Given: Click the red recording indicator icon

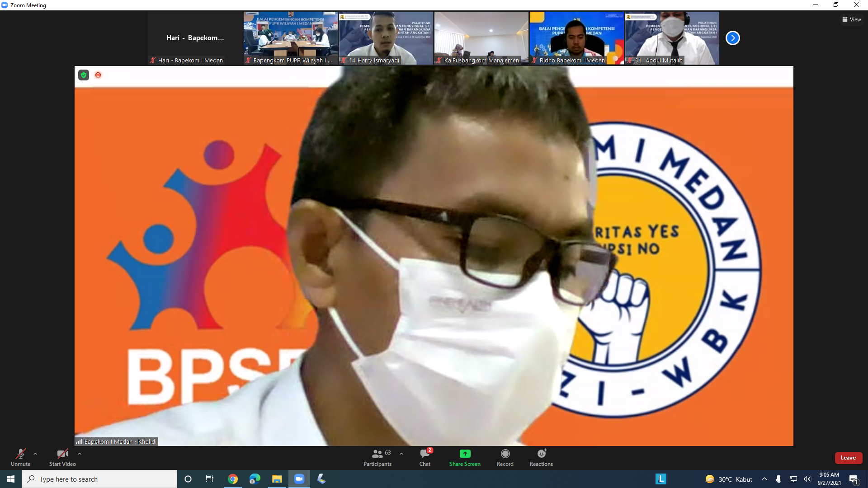Looking at the screenshot, I should pos(98,75).
